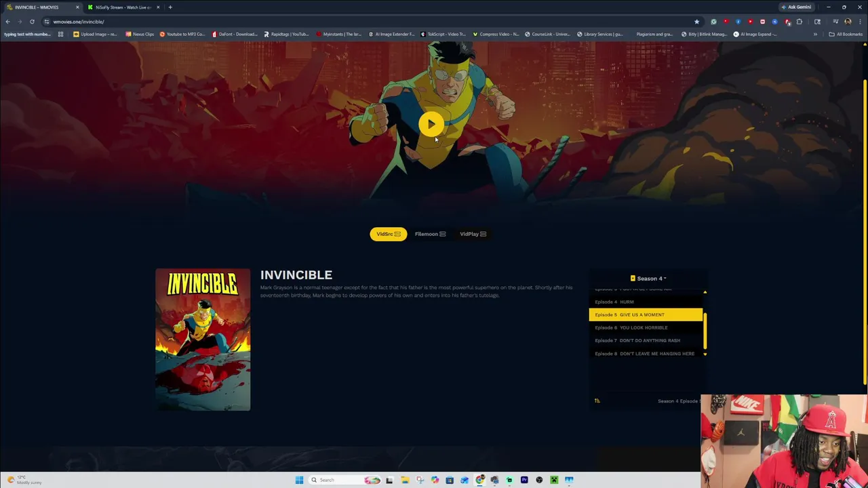The height and width of the screenshot is (488, 868).
Task: Select Episode 8 DON'T LEAVE ME HANGING HERE
Action: pos(646,353)
